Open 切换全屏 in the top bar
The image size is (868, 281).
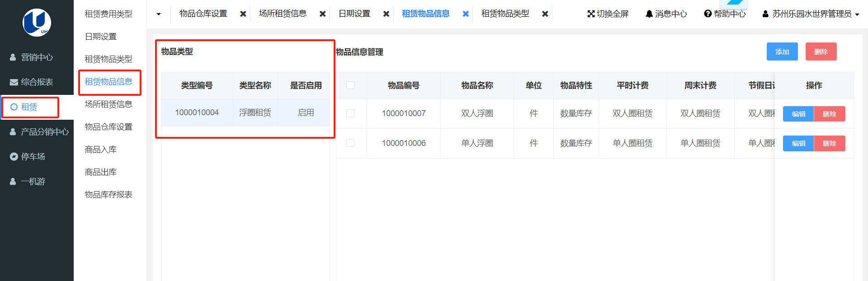tap(608, 14)
